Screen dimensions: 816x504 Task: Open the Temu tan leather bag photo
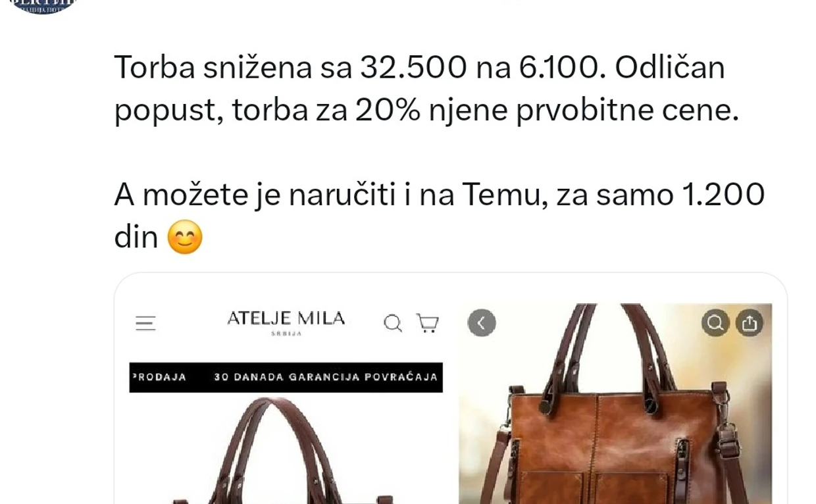[615, 403]
